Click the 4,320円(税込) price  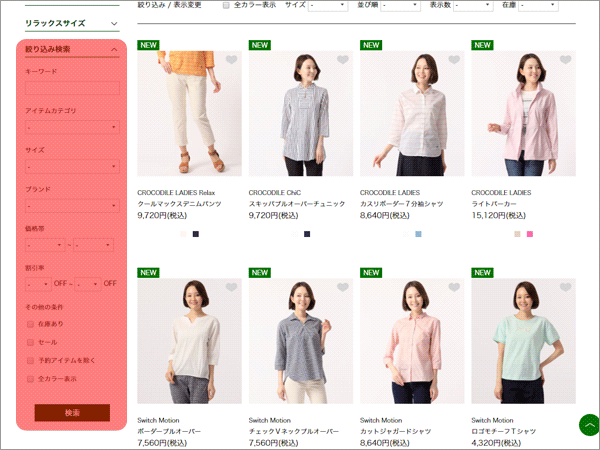pyautogui.click(x=496, y=443)
